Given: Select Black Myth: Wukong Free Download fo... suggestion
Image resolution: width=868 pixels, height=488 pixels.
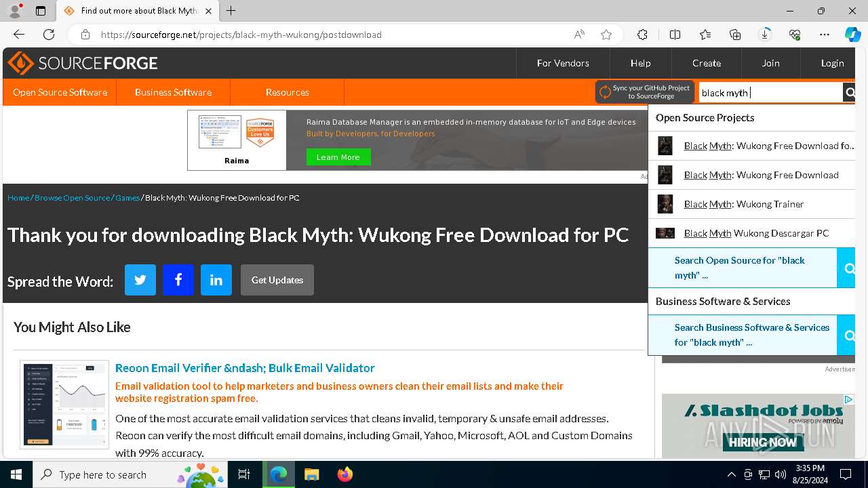Looking at the screenshot, I should pos(751,146).
